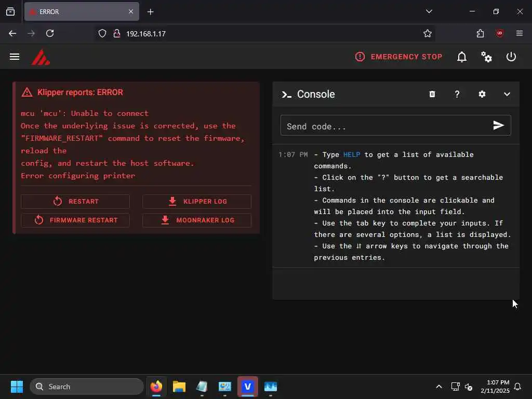This screenshot has height=399, width=532.
Task: Open the browser extensions puzzle icon
Action: (x=480, y=33)
